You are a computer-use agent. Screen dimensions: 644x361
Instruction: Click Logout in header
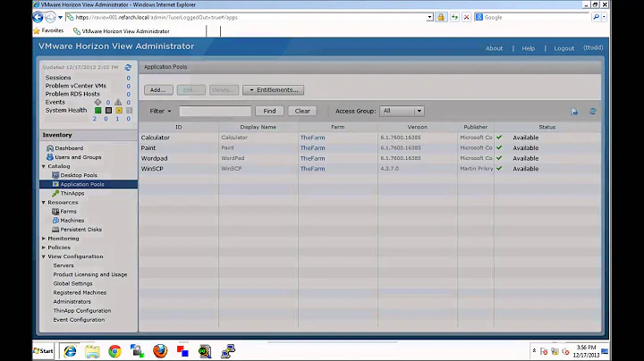click(563, 48)
